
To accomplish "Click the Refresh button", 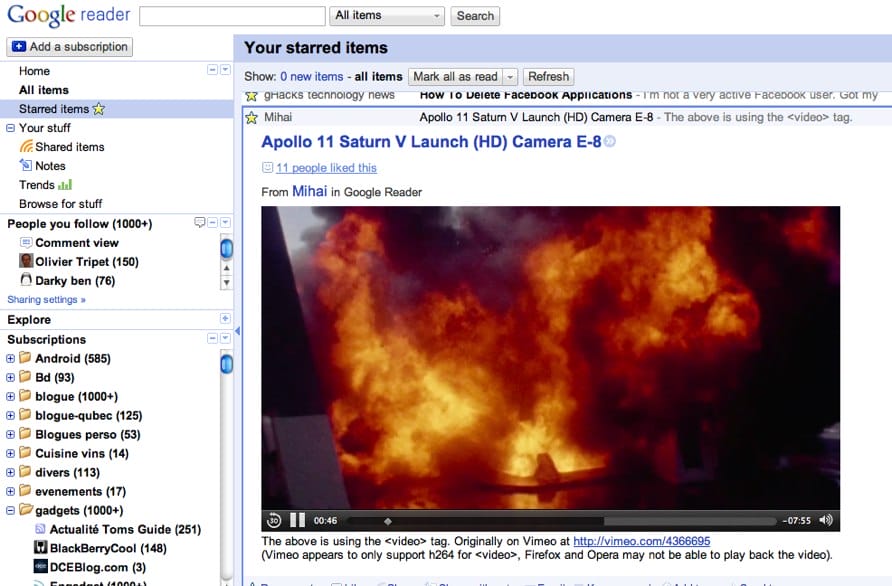I will 548,76.
